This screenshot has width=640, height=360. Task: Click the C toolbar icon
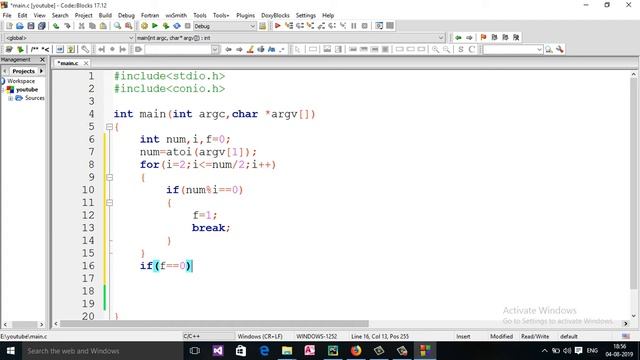tap(472, 49)
